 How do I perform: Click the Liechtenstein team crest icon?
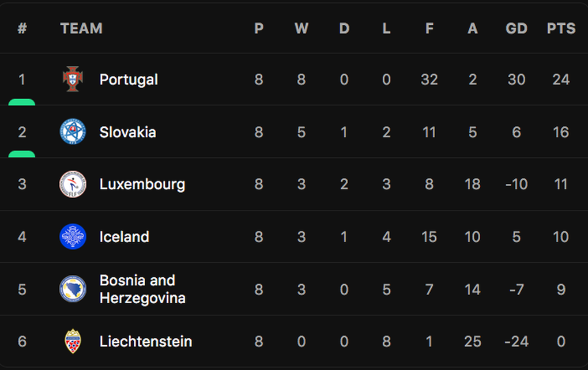click(73, 341)
